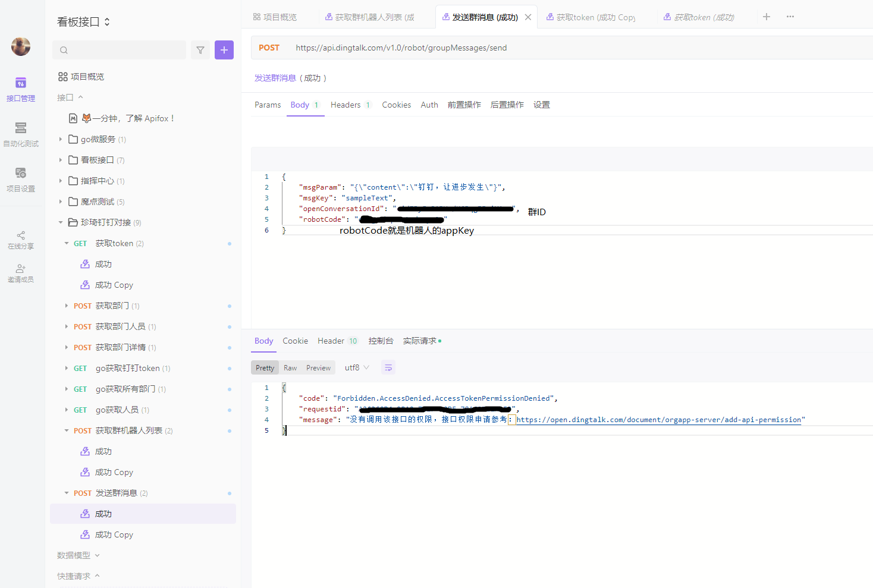The width and height of the screenshot is (873, 588).
Task: Collapse the GET 获取token interface
Action: click(67, 243)
